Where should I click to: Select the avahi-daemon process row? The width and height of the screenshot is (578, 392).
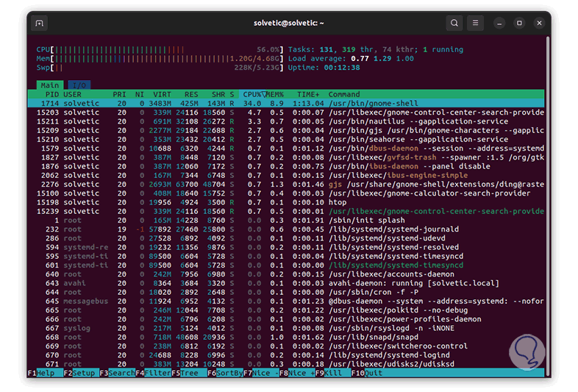tap(286, 283)
